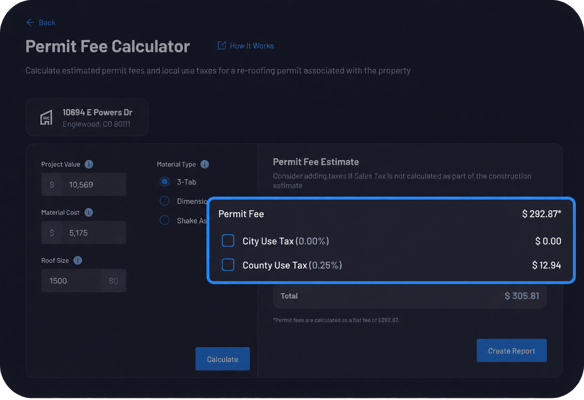The image size is (584, 400).
Task: Show the Material Type info icon
Action: (204, 164)
